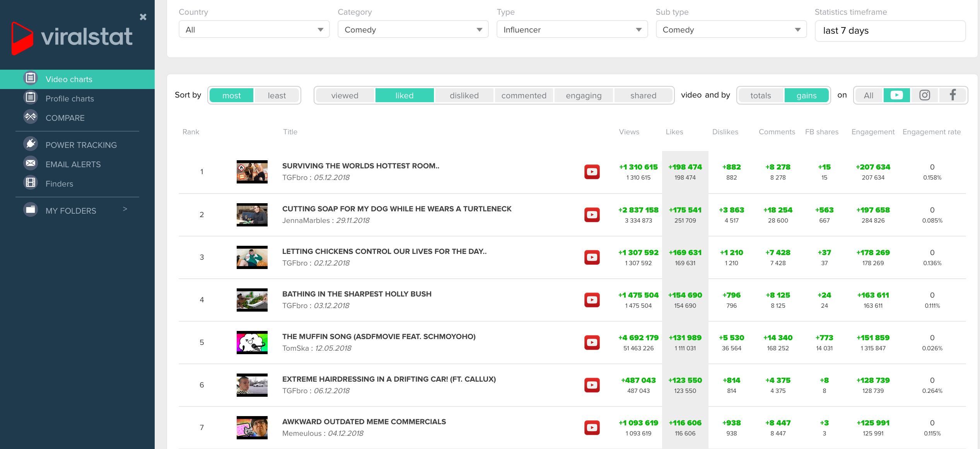Switch to gains mode
Viewport: 980px width, 449px height.
coord(806,95)
